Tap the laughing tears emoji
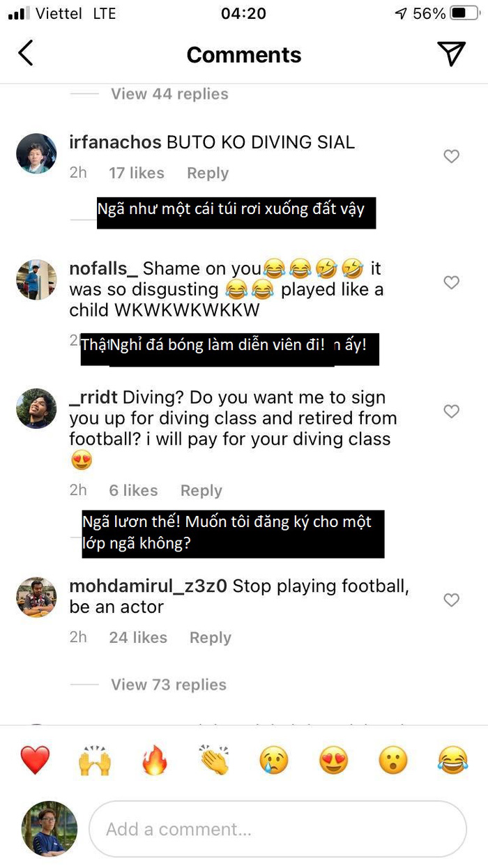Screen dimensions: 488x868 tap(452, 760)
